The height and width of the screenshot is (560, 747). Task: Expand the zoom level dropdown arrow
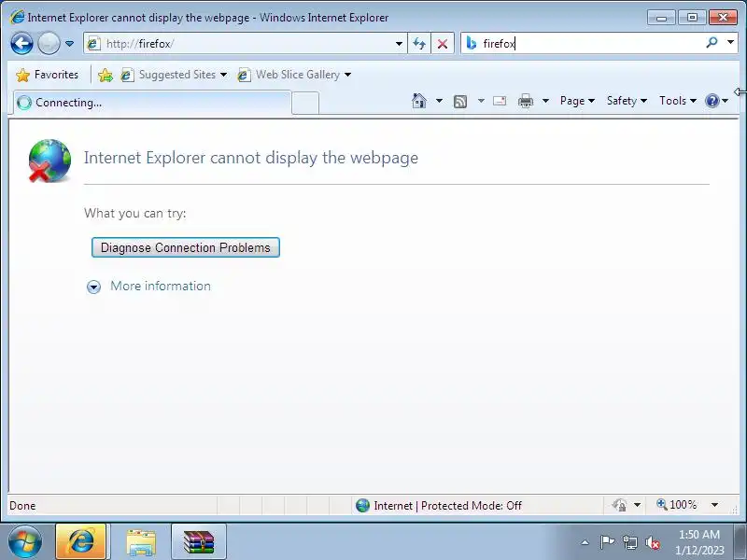click(714, 505)
